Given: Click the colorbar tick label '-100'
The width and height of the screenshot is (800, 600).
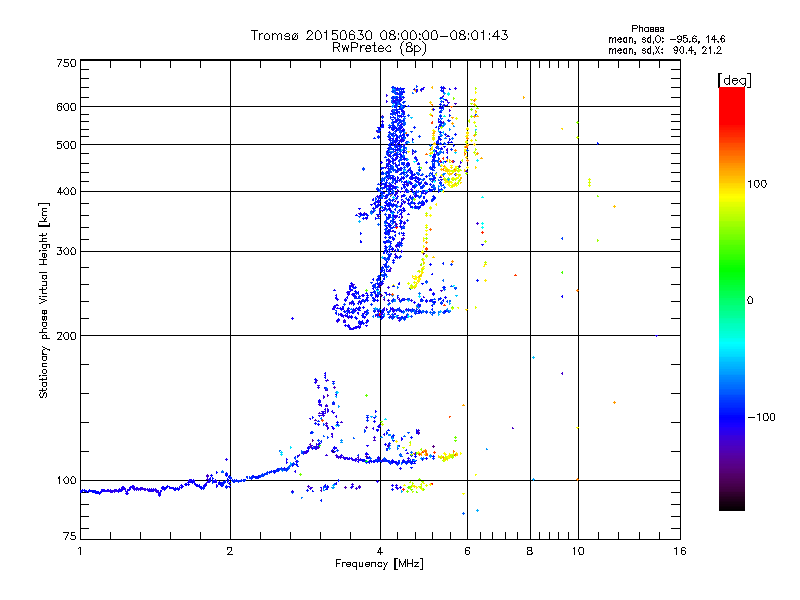Looking at the screenshot, I should tap(762, 417).
